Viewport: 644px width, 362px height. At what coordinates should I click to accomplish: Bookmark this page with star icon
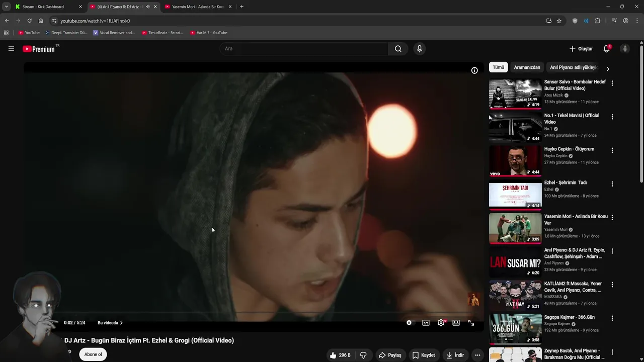559,21
